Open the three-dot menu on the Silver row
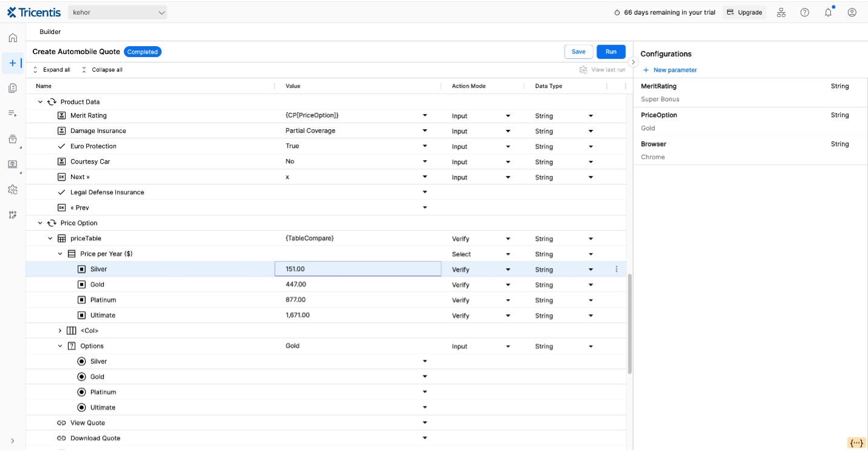868x452 pixels. point(617,269)
